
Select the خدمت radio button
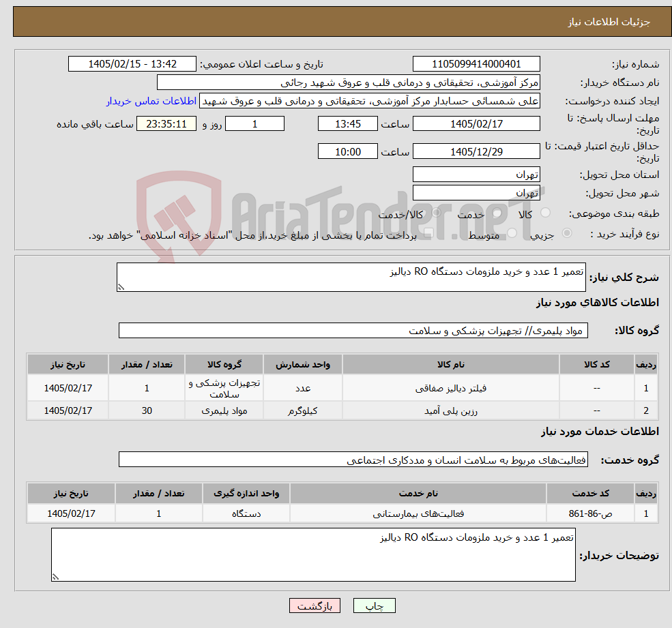click(x=497, y=213)
